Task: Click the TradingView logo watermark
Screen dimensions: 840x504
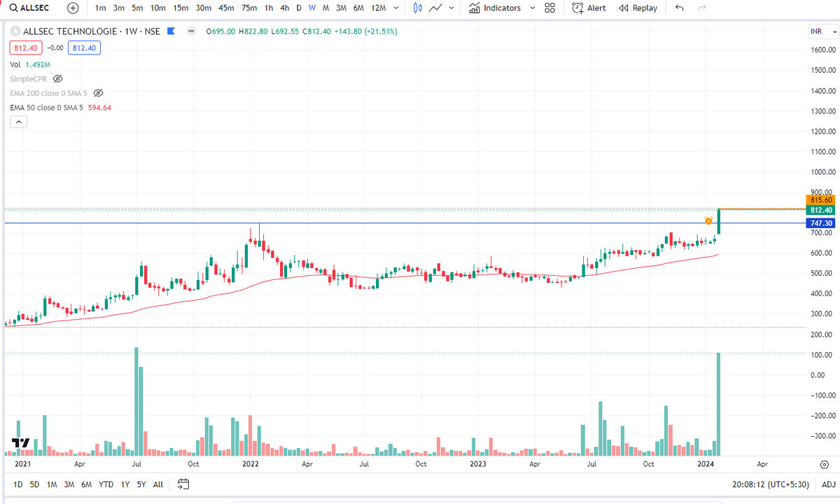Action: coord(19,442)
